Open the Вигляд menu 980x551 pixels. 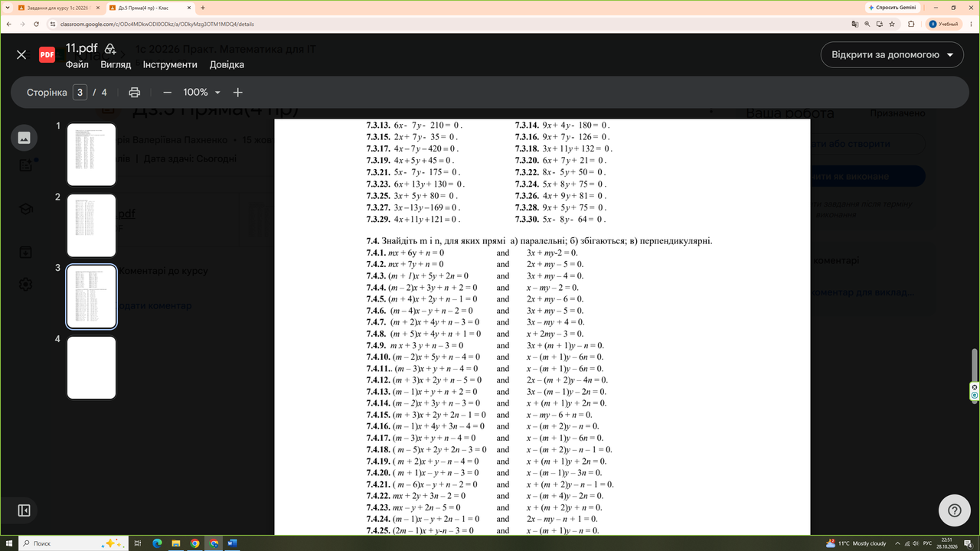pyautogui.click(x=116, y=65)
